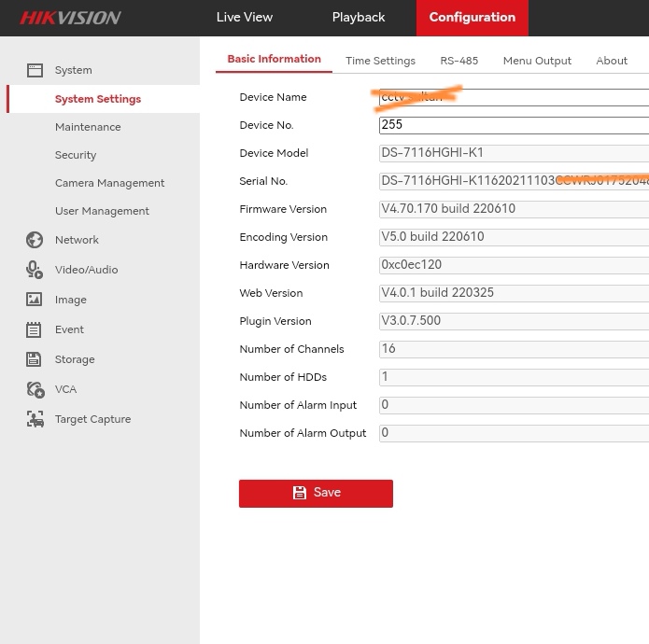Click the Hikvision logo

pyautogui.click(x=70, y=18)
